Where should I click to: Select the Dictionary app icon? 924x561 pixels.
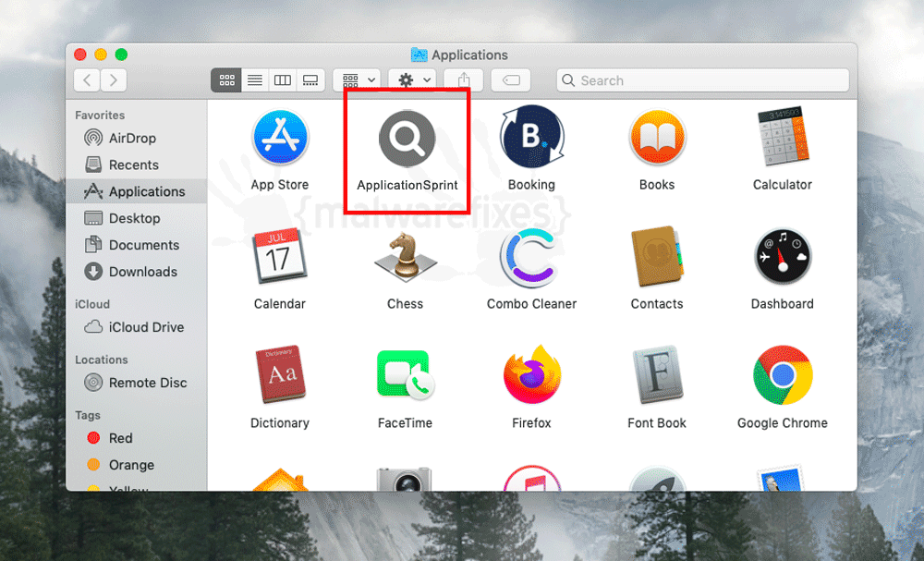coord(281,375)
